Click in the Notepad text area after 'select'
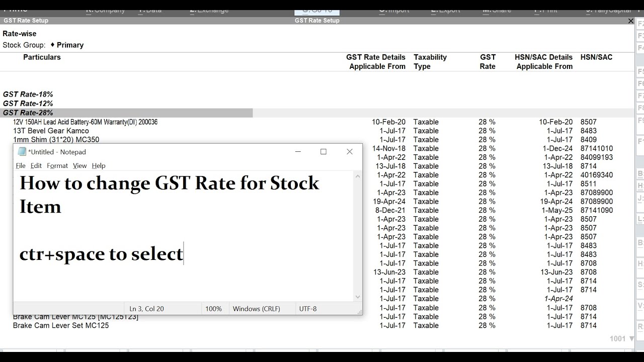Image resolution: width=644 pixels, height=362 pixels. click(185, 254)
